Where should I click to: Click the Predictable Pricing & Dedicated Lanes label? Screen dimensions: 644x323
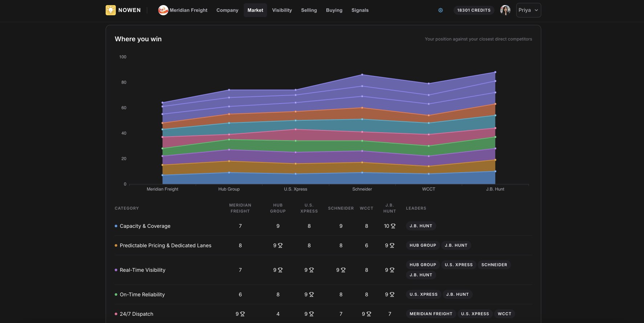[x=166, y=246]
